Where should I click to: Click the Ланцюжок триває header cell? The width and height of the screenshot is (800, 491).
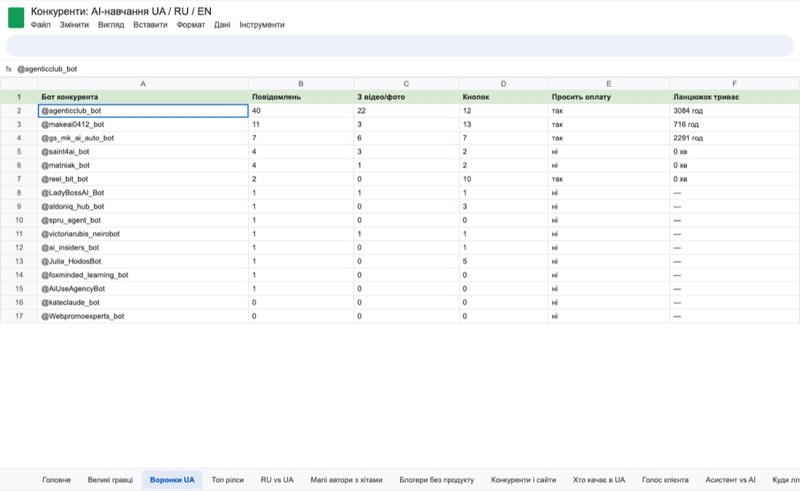coord(734,97)
